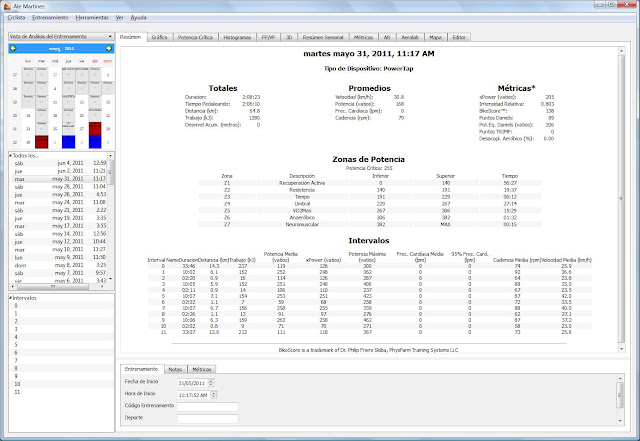
Task: Select interval 5 in Intervalos list
Action: pos(61,345)
